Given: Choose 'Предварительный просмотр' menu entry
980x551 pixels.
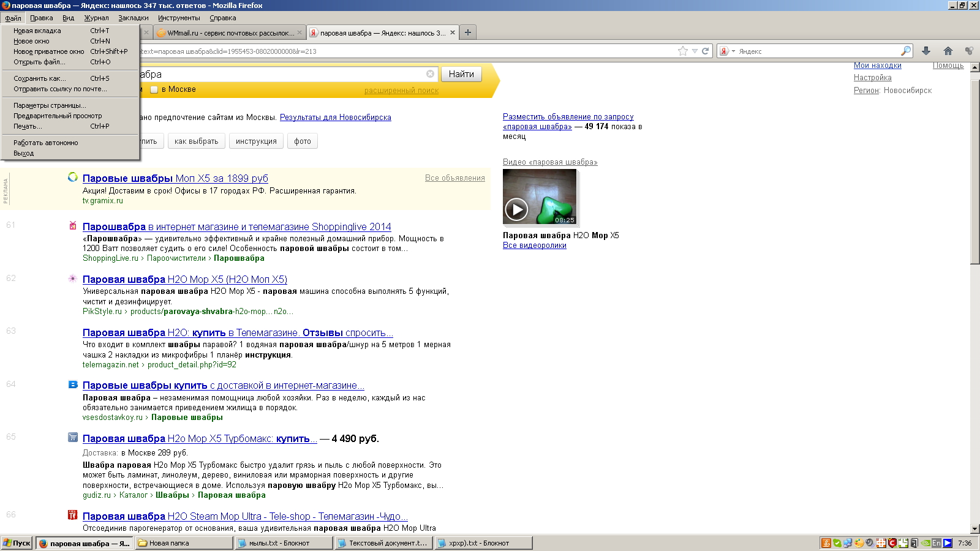Looking at the screenshot, I should pos(70,116).
